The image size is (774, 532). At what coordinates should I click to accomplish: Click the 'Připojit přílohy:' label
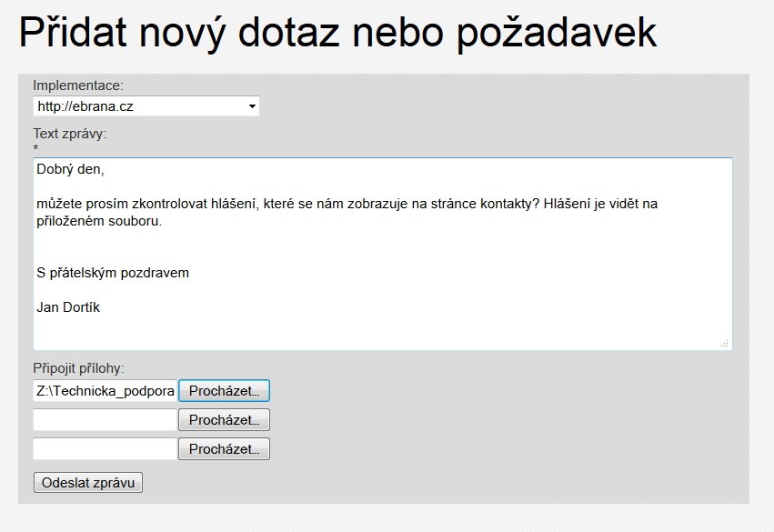click(x=78, y=368)
